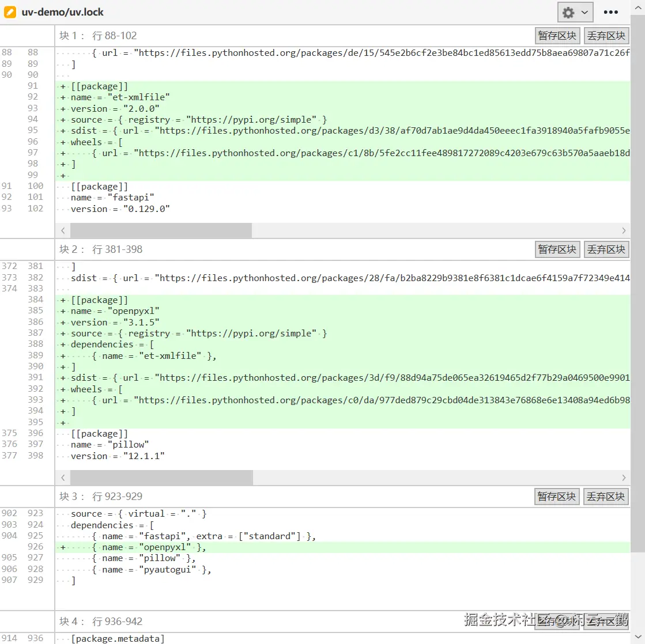
Task: Select added line version = "2.0.0"
Action: (x=342, y=108)
